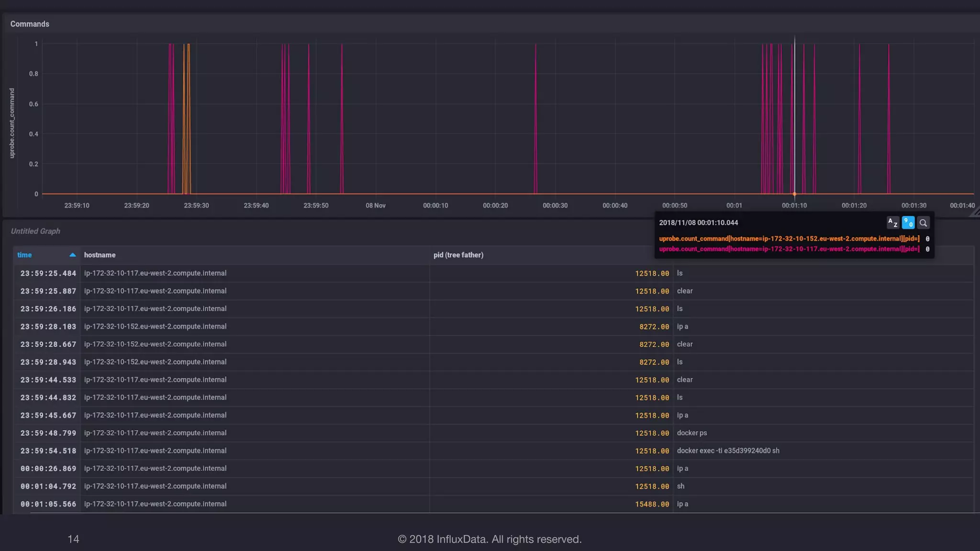Click the Commands panel title
This screenshot has height=551, width=980.
tap(30, 24)
